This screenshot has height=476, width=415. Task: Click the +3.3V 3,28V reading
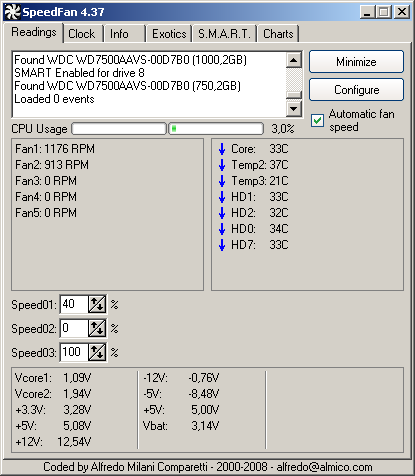point(53,410)
